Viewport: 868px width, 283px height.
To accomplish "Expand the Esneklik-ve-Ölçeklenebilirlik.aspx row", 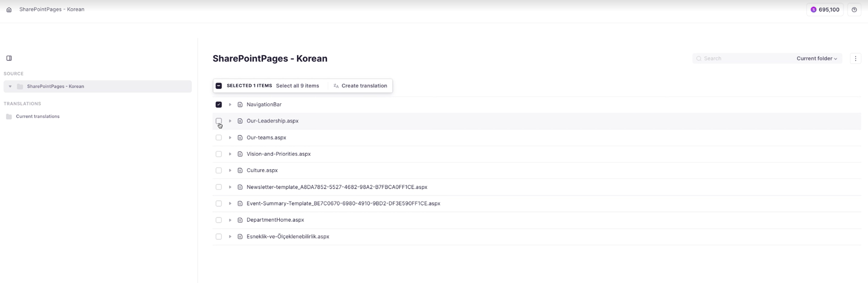I will coord(230,236).
